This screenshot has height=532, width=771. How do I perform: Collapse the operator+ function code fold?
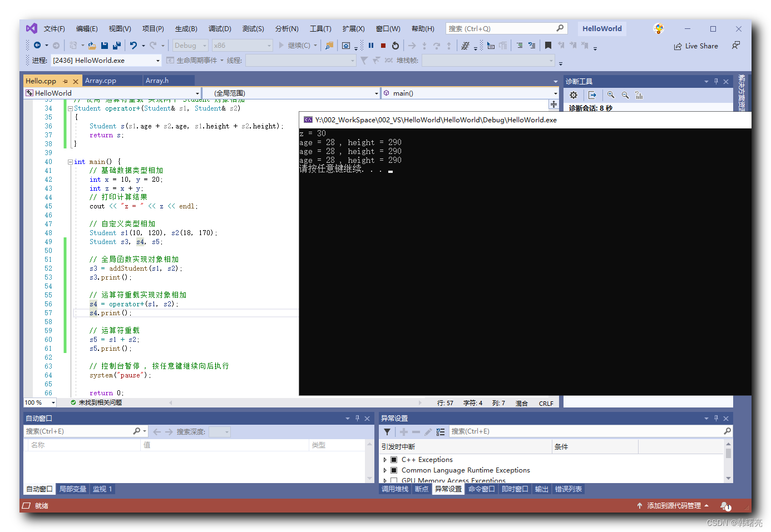(70, 108)
